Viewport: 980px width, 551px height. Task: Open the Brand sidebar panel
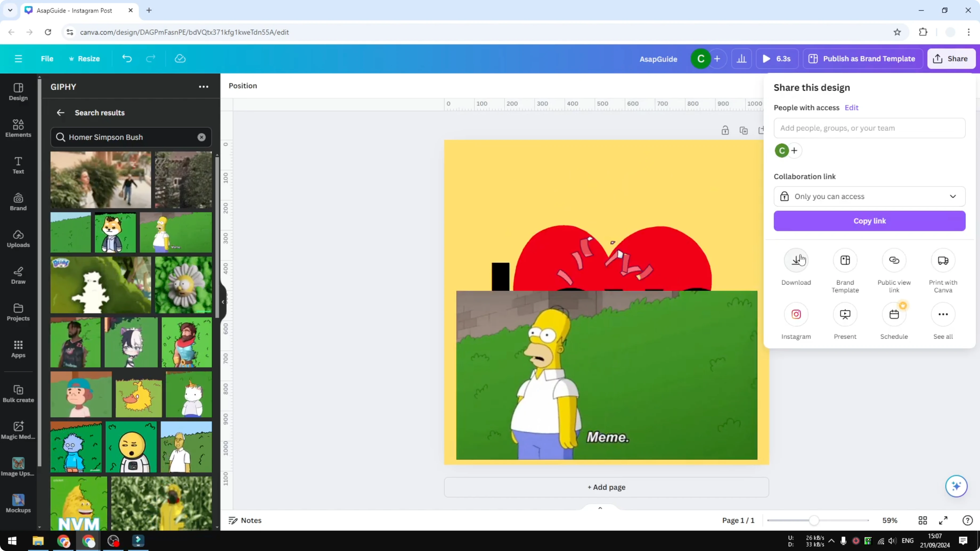point(18,202)
